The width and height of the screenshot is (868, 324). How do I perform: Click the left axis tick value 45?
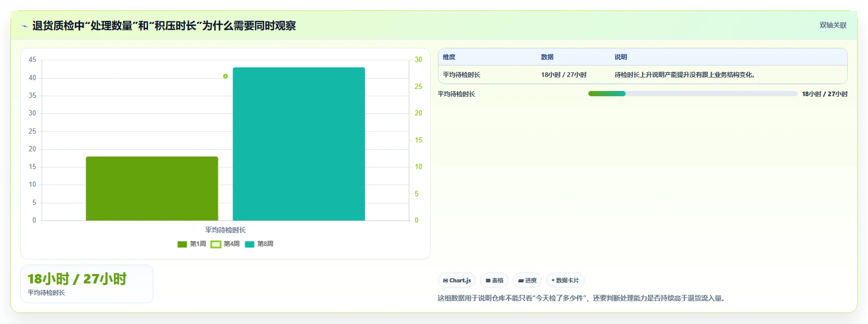pos(32,60)
